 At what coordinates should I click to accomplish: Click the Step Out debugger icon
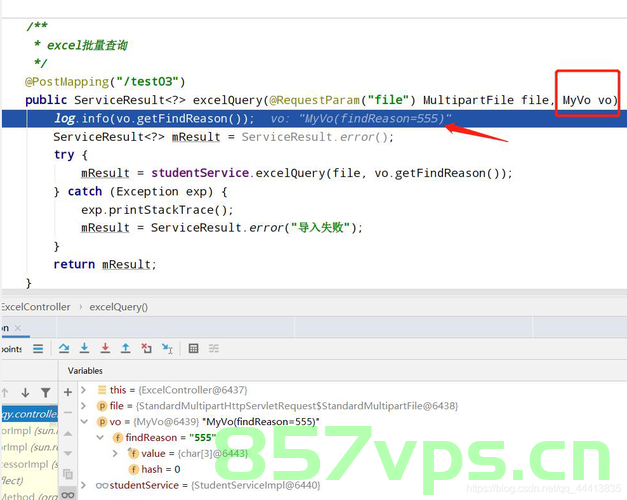pyautogui.click(x=126, y=348)
